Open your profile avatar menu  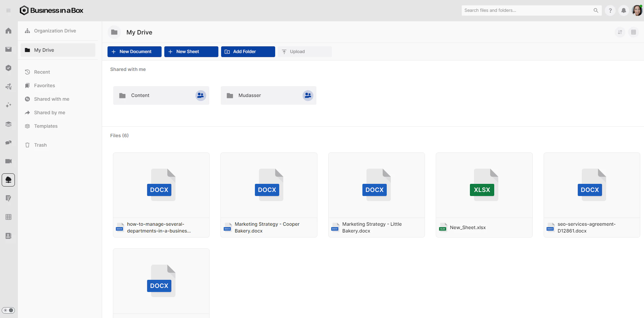click(637, 10)
